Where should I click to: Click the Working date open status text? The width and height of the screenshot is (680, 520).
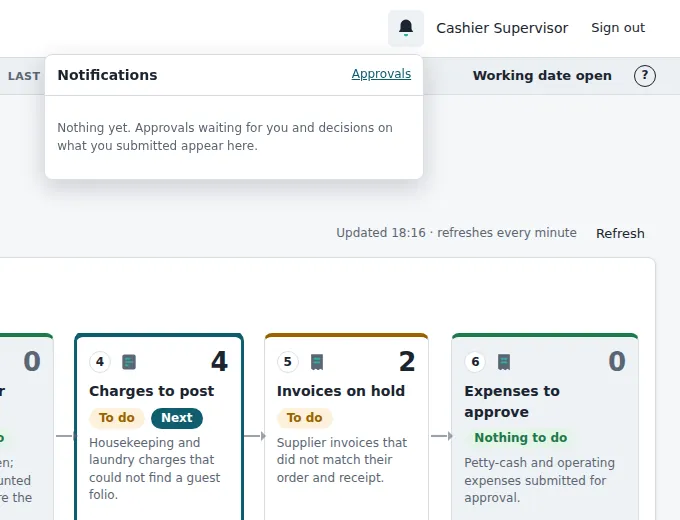click(542, 76)
